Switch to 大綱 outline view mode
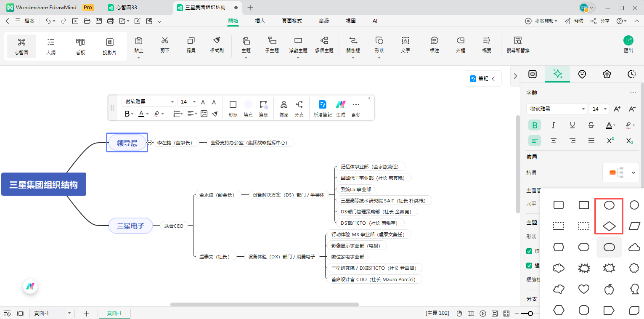Image resolution: width=644 pixels, height=319 pixels. pos(50,45)
